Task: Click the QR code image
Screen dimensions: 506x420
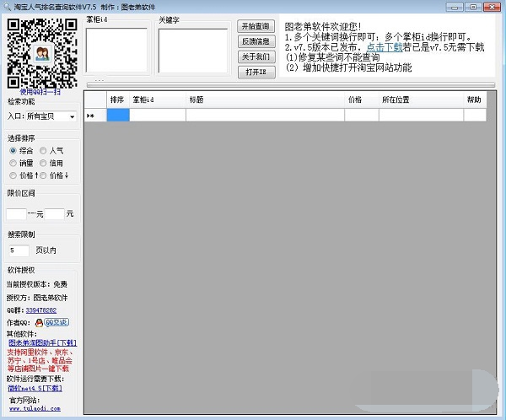Action: (42, 51)
